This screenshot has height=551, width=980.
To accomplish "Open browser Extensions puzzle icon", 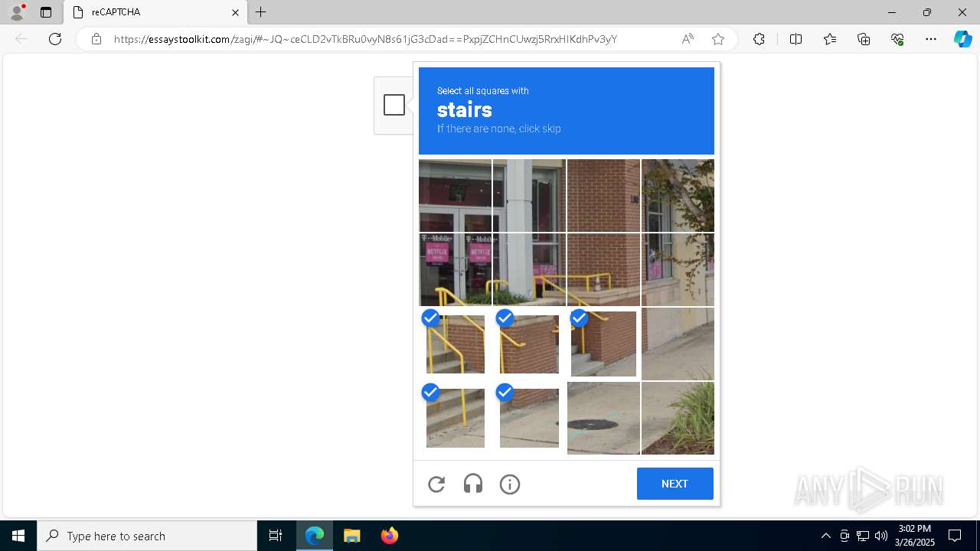I will click(759, 39).
